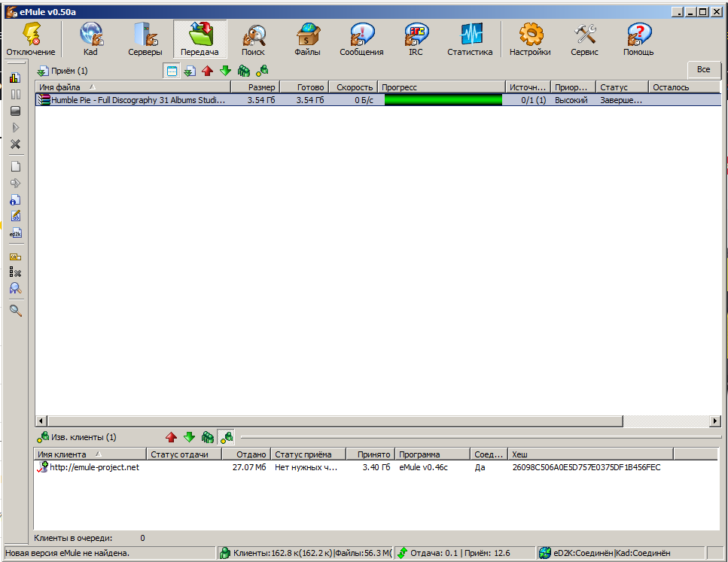Image resolution: width=728 pixels, height=562 pixels.
Task: Show downloading clients via upper green arrow
Action: (x=226, y=71)
